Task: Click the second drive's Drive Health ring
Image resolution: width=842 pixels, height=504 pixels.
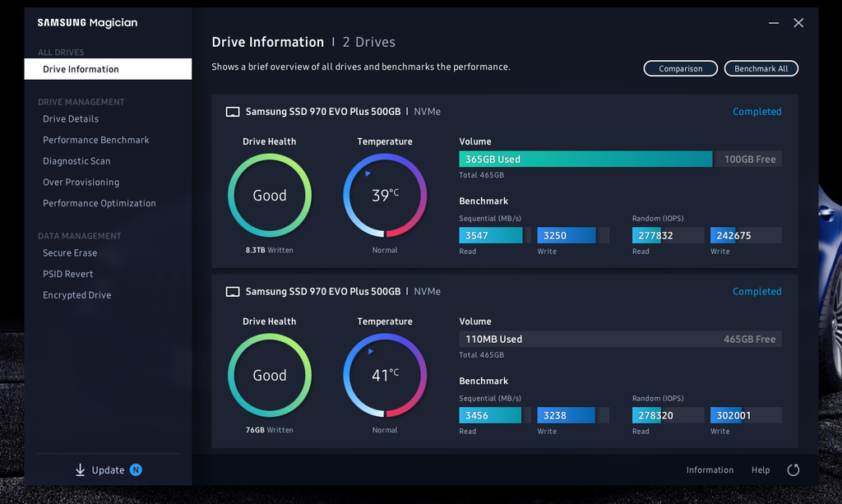Action: coord(269,376)
